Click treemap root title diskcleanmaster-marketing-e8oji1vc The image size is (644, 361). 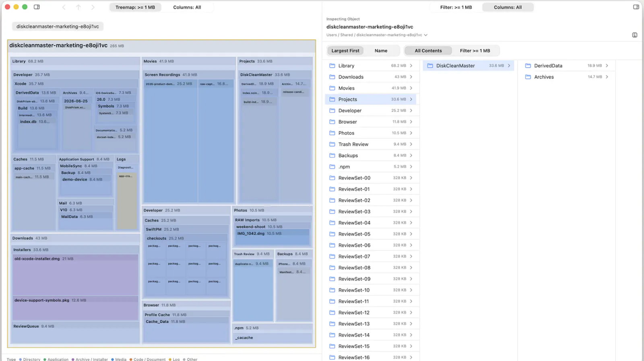click(x=58, y=45)
